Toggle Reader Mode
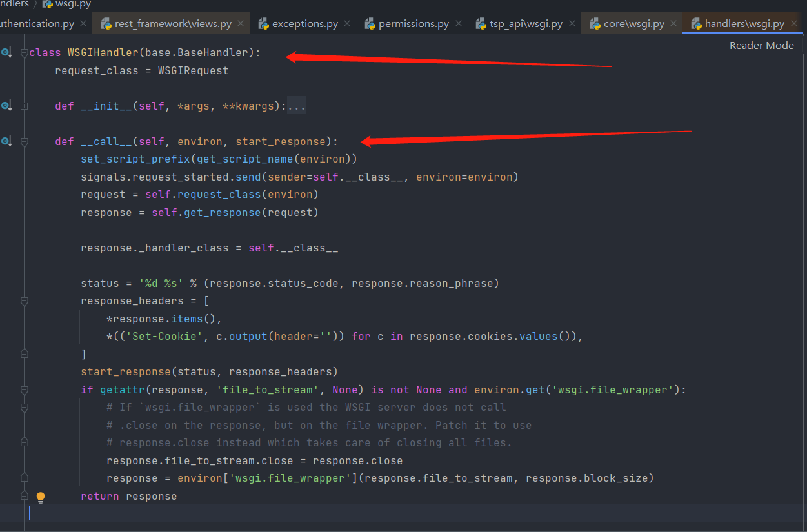 (x=761, y=45)
